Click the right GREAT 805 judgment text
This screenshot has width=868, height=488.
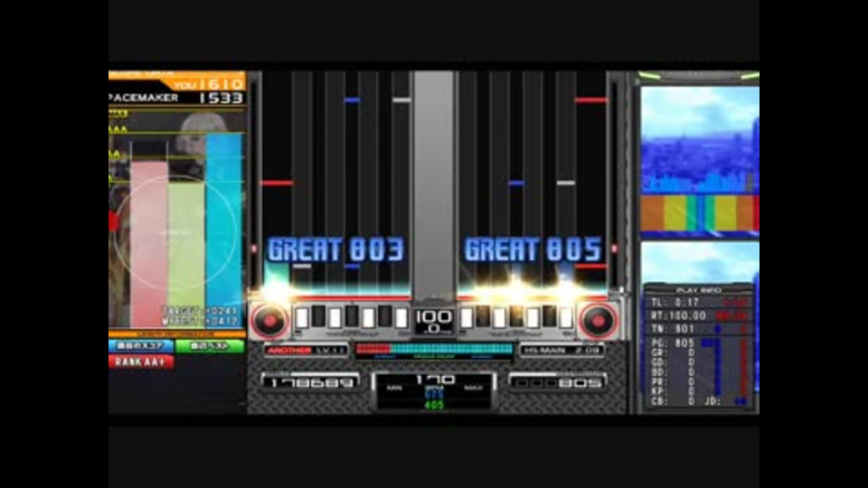pyautogui.click(x=533, y=249)
